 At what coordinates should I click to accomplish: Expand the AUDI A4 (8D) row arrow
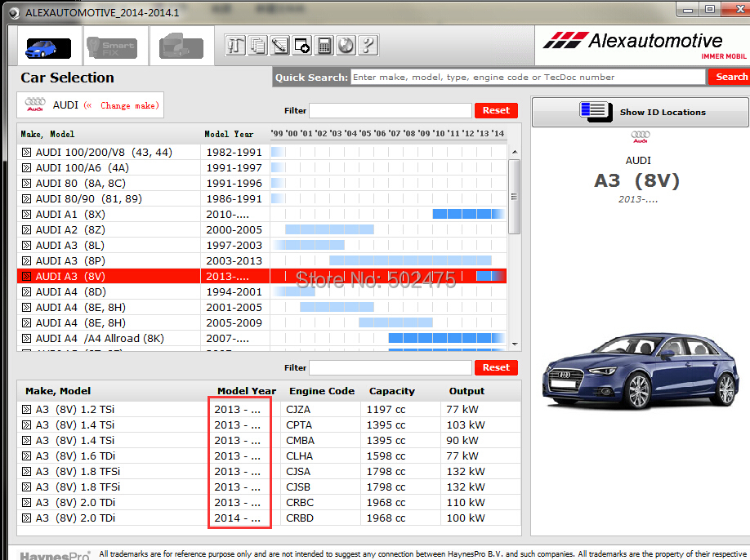point(26,292)
